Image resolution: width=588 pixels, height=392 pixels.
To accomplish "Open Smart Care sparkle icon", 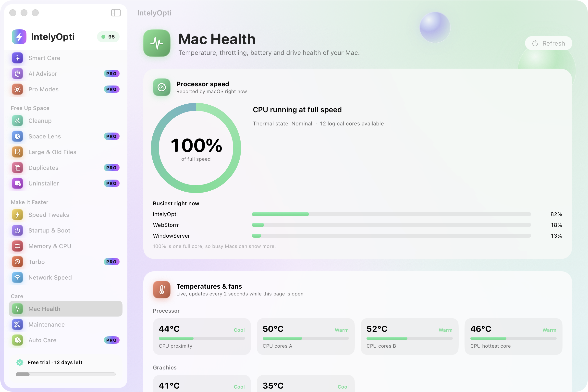I will [17, 58].
